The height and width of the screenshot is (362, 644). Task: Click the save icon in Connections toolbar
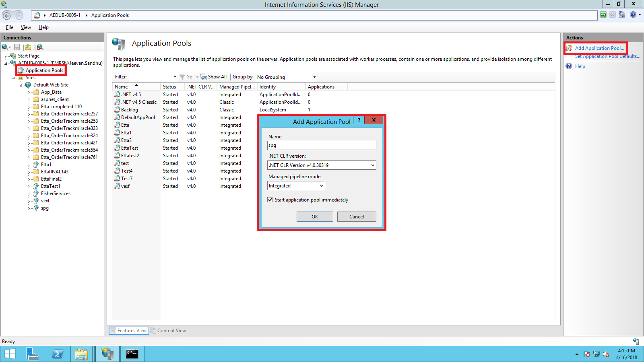(x=17, y=47)
